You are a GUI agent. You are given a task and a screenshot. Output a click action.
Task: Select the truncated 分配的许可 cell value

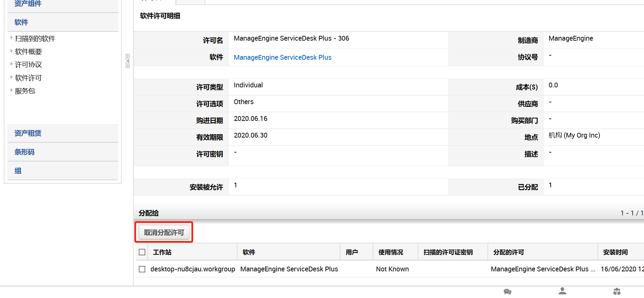(x=543, y=269)
